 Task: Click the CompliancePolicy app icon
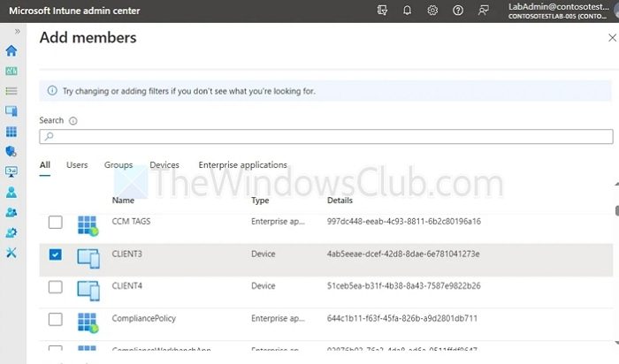[x=88, y=322]
